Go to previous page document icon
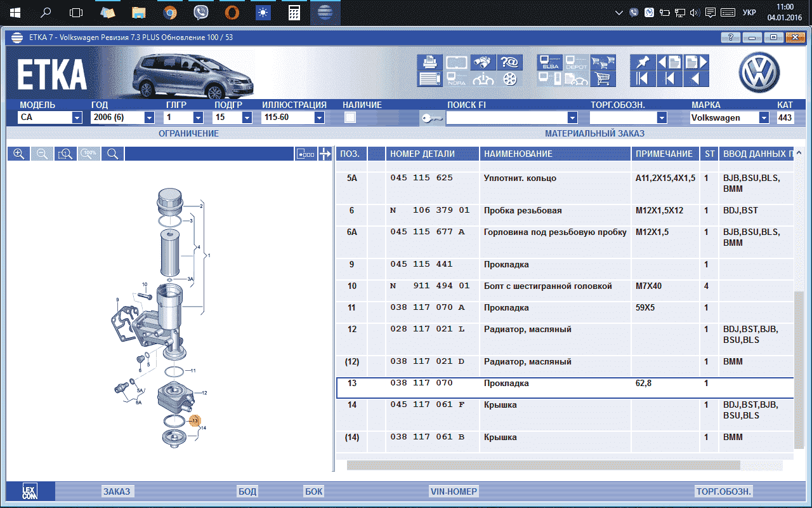This screenshot has width=812, height=508. coord(669,62)
